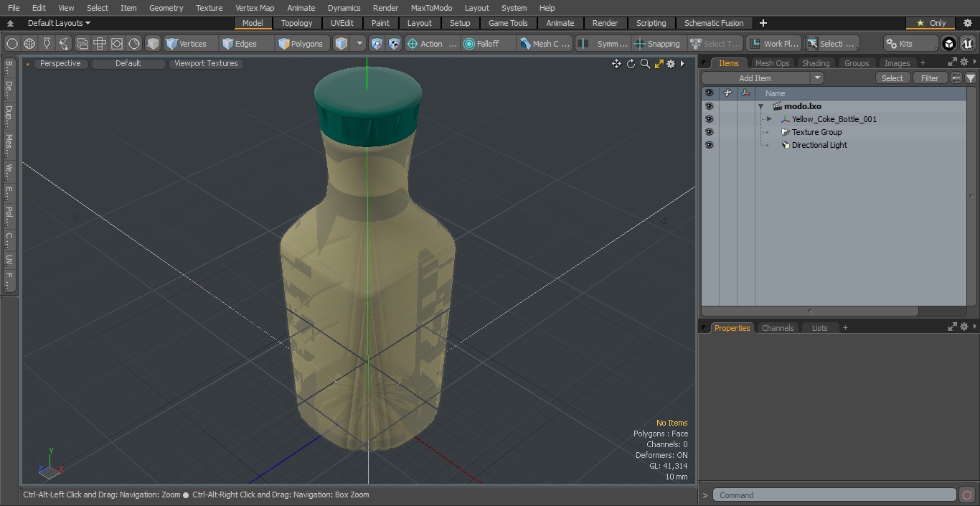Click the cube shading toggle icon
The width and height of the screenshot is (980, 506).
pyautogui.click(x=153, y=44)
